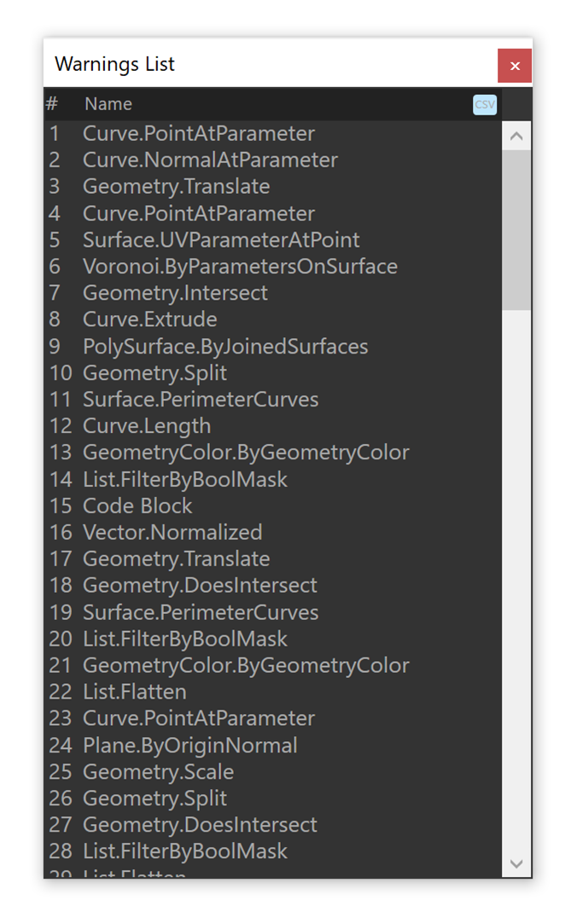This screenshot has height=924, width=583.
Task: Select warning 2 Curve.NormalAtParameter
Action: [x=210, y=160]
